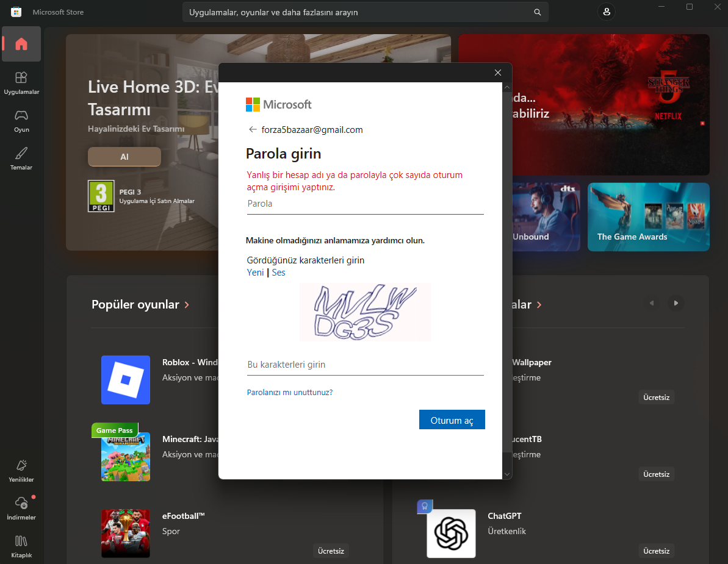Click the Minecraft game thumbnail
Image resolution: width=728 pixels, height=564 pixels.
tap(125, 457)
